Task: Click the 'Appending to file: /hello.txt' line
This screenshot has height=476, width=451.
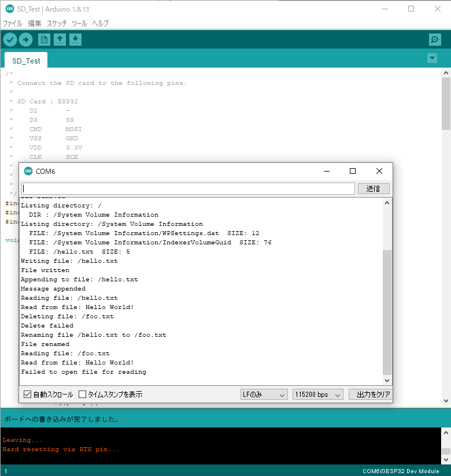Action: tap(79, 280)
